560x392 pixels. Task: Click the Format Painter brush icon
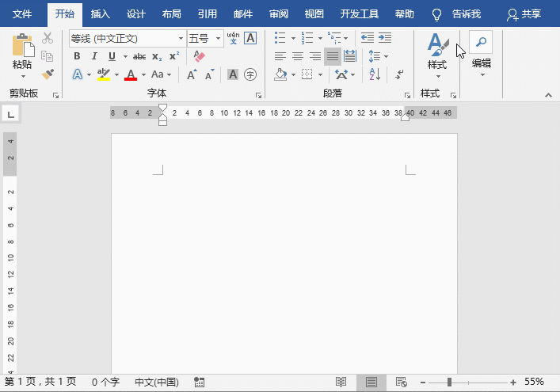click(48, 74)
